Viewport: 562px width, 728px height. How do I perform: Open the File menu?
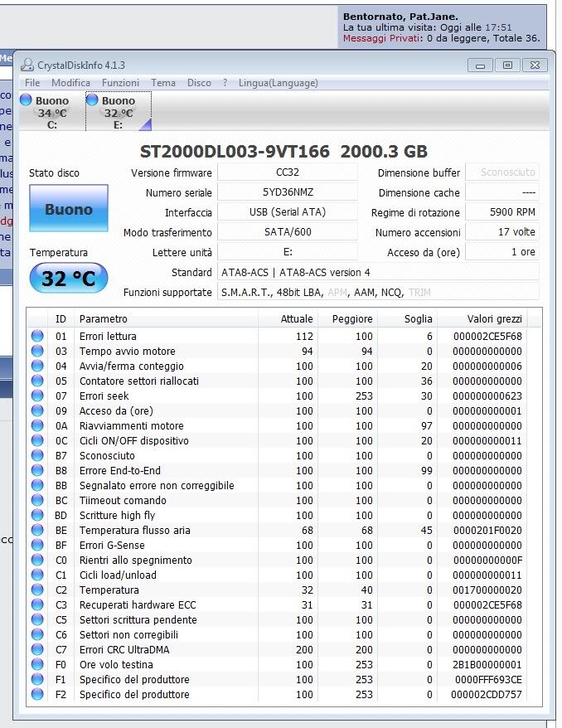coord(32,83)
